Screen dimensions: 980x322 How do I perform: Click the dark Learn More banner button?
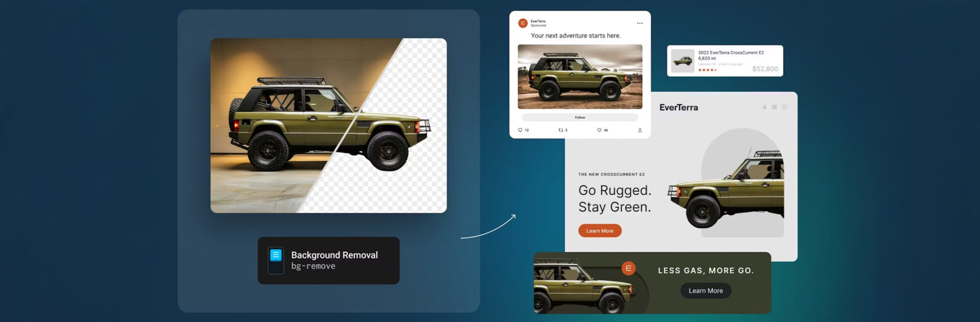[x=705, y=291]
